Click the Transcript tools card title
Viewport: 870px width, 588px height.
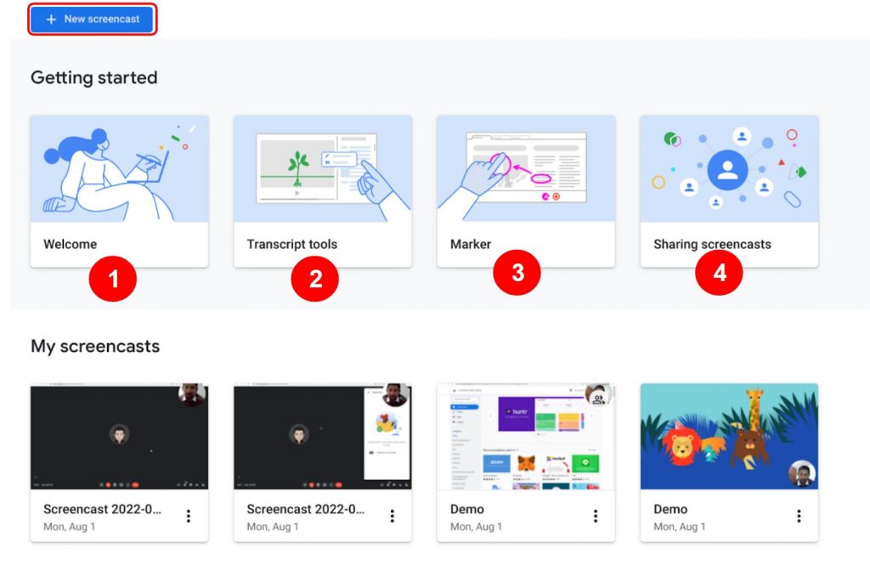pyautogui.click(x=292, y=244)
